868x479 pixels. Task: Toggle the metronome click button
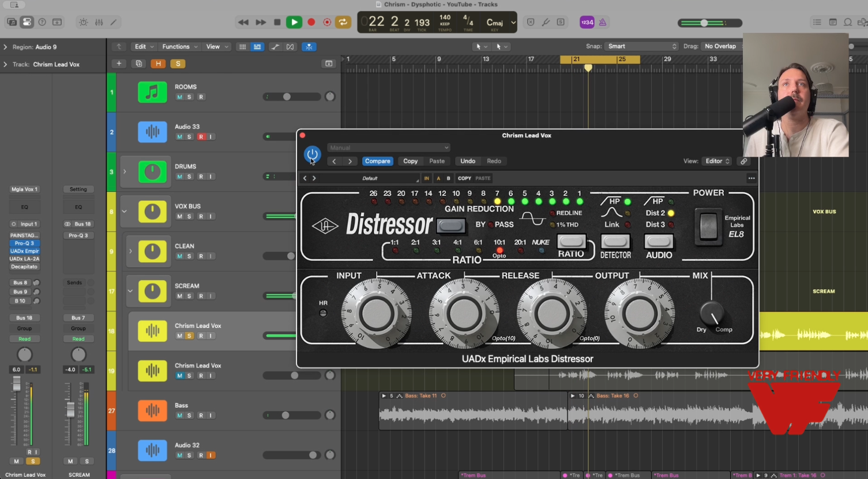[603, 22]
